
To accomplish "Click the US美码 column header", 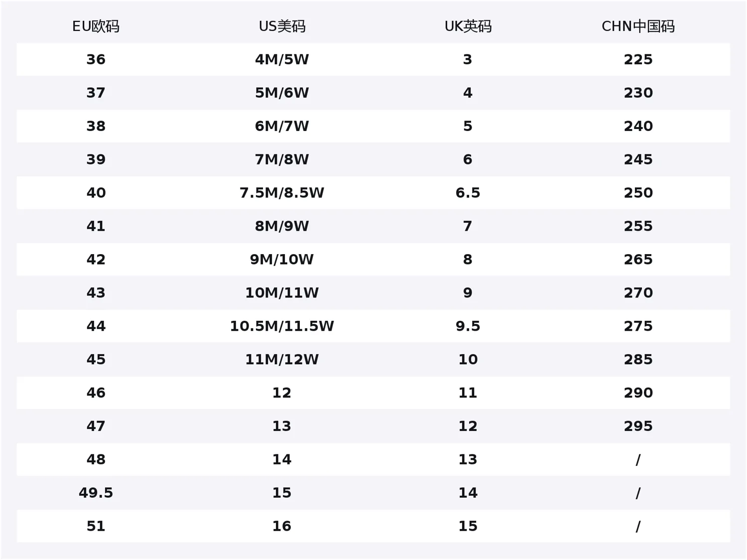I will (x=282, y=26).
